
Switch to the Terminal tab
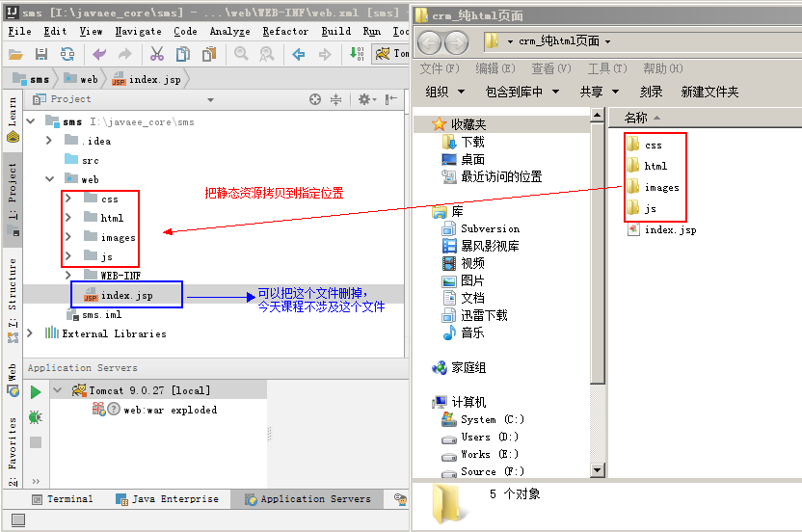click(63, 499)
